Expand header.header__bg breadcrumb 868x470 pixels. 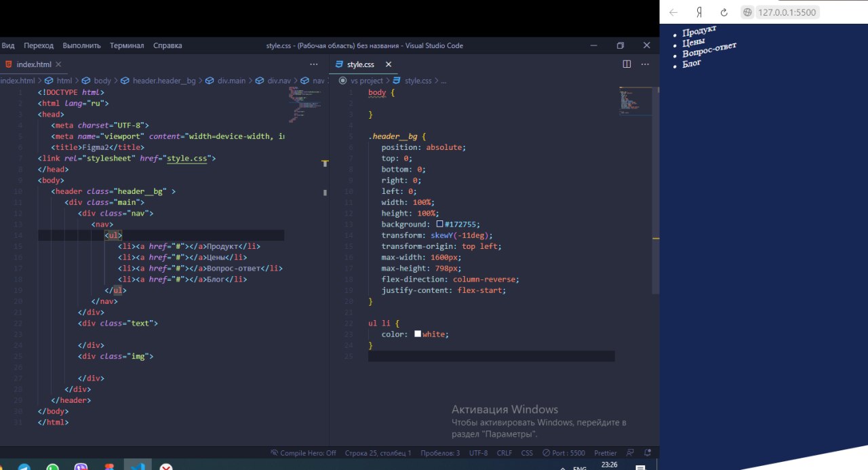163,81
